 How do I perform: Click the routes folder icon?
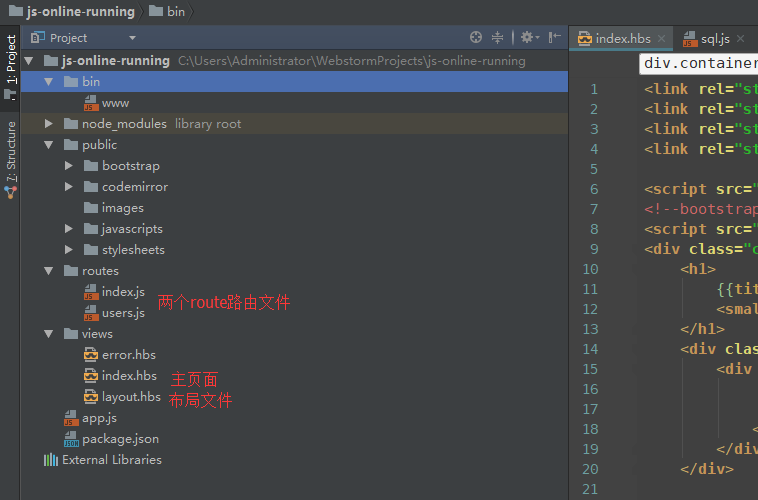[x=71, y=271]
